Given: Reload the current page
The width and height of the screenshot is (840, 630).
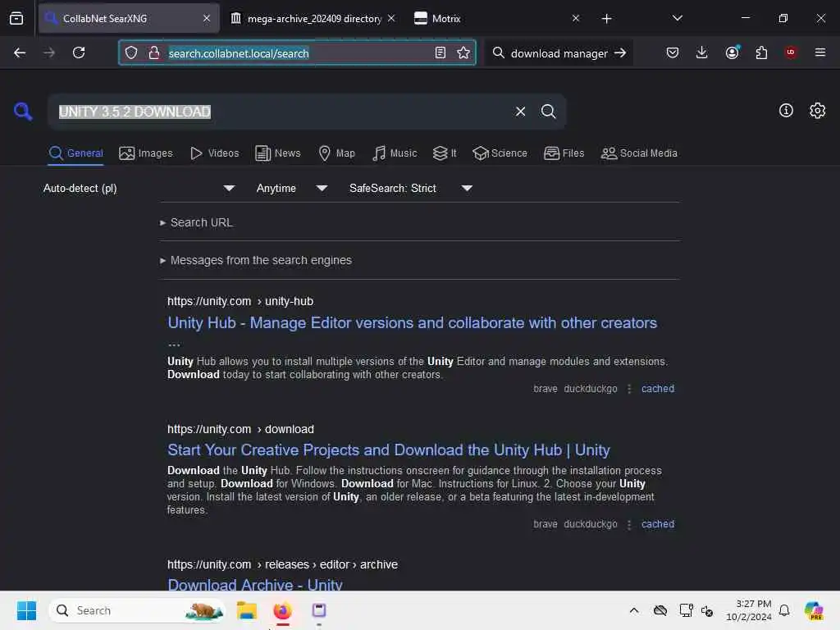Looking at the screenshot, I should tap(79, 52).
